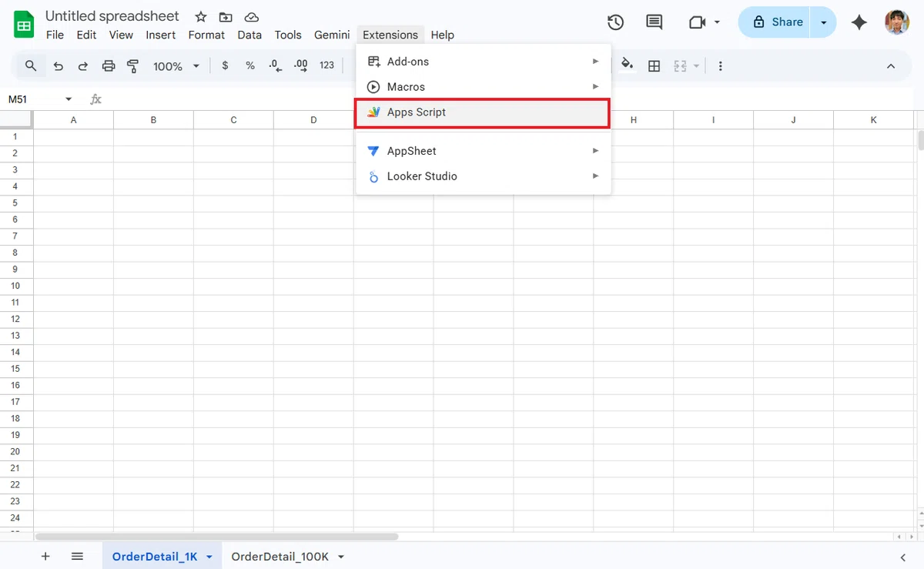The image size is (924, 569).
Task: Open the Google account avatar
Action: pos(898,22)
